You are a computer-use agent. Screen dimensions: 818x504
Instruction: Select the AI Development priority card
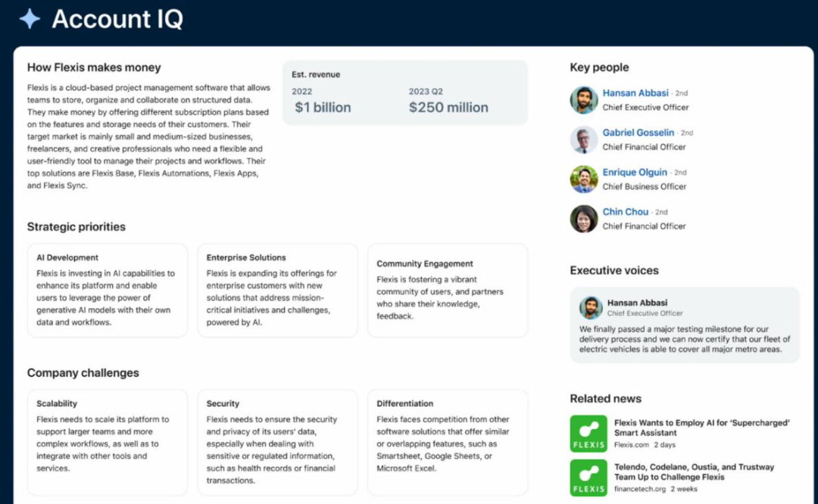pyautogui.click(x=108, y=291)
